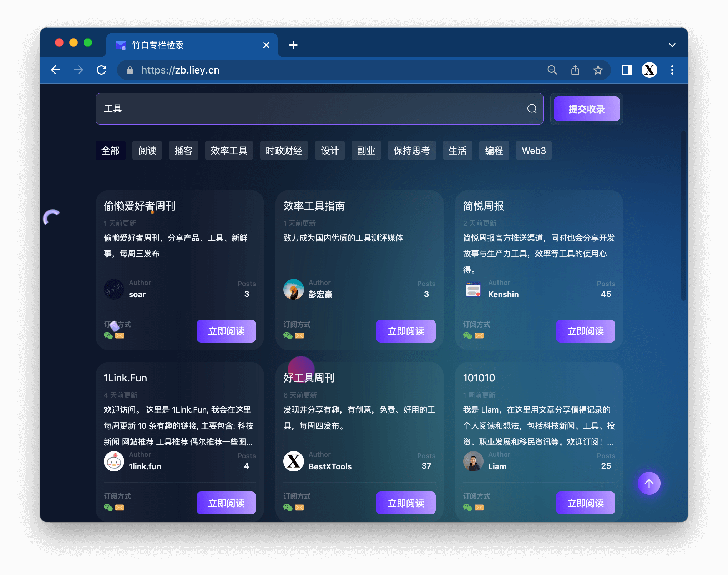The image size is (728, 575).
Task: Click email icon on 偷懒爱好者周刊 card
Action: click(x=120, y=335)
